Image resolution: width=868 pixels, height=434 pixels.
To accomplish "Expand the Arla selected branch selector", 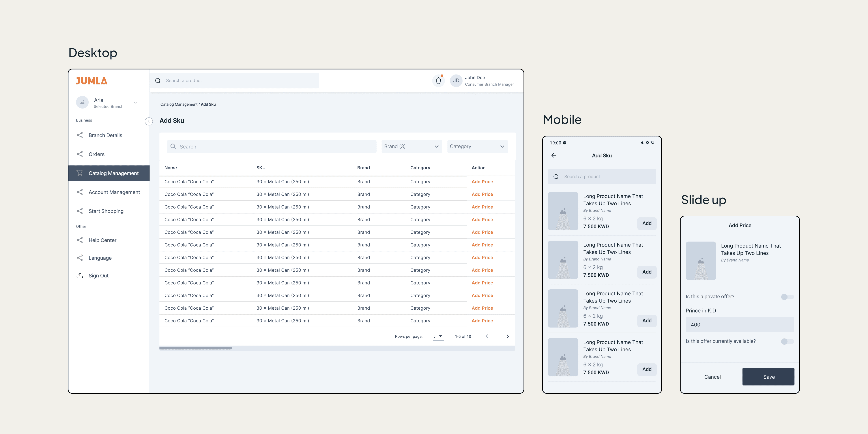I will pos(135,102).
